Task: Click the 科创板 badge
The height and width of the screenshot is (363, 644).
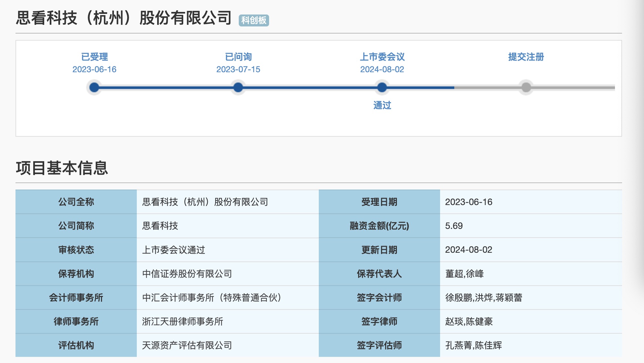Action: [254, 20]
